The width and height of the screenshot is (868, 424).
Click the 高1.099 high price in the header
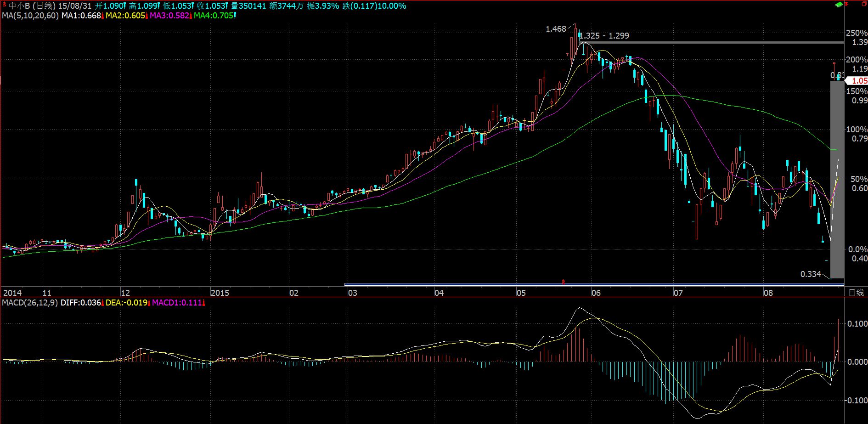point(145,6)
